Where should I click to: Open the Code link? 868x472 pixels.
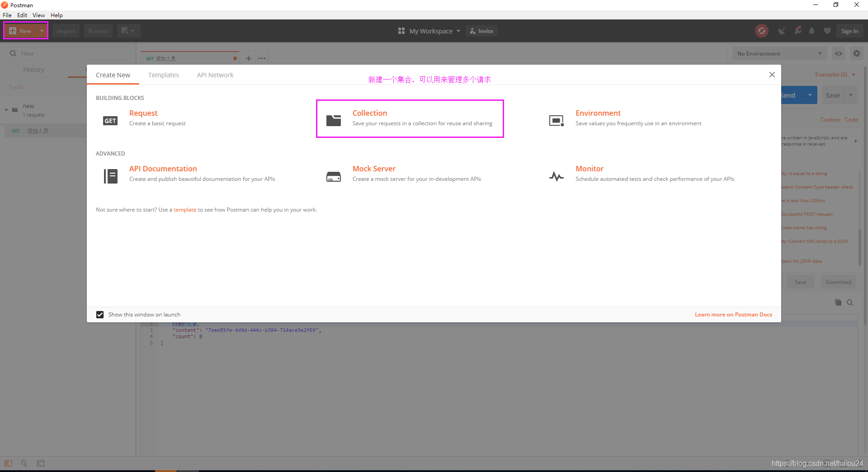851,120
